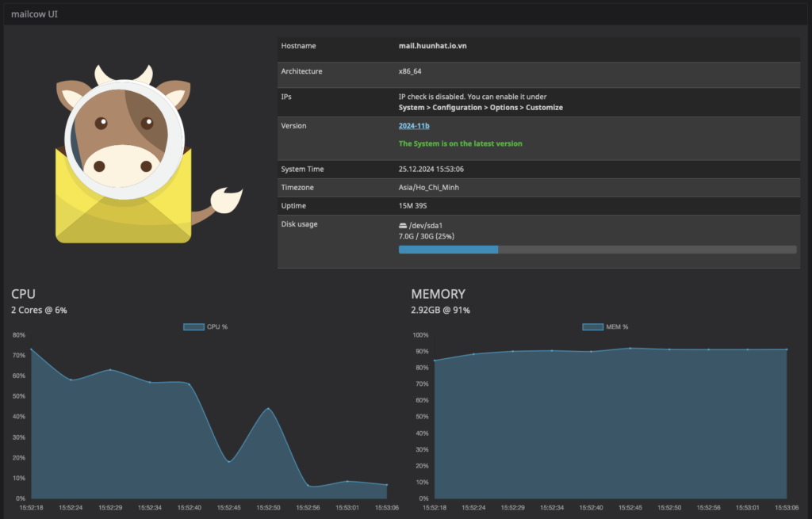812x519 pixels.
Task: Click the memory chart data point at 15:52:18
Action: click(435, 361)
